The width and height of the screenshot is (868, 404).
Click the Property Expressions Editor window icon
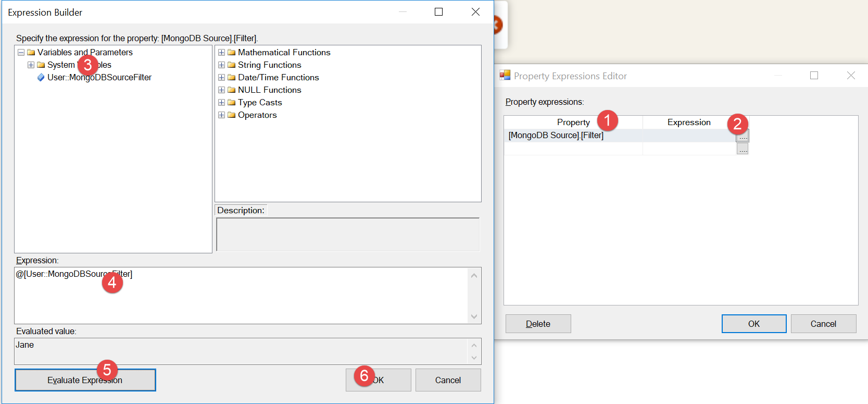click(505, 75)
